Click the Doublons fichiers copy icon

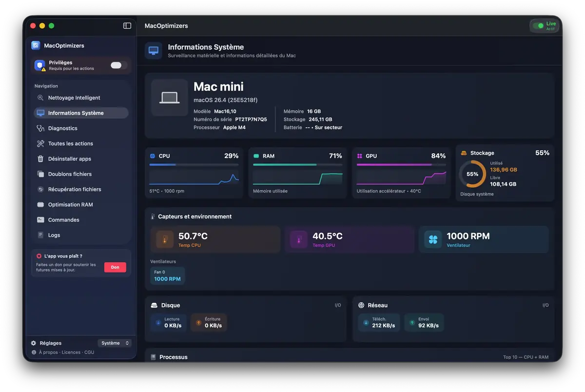point(41,174)
